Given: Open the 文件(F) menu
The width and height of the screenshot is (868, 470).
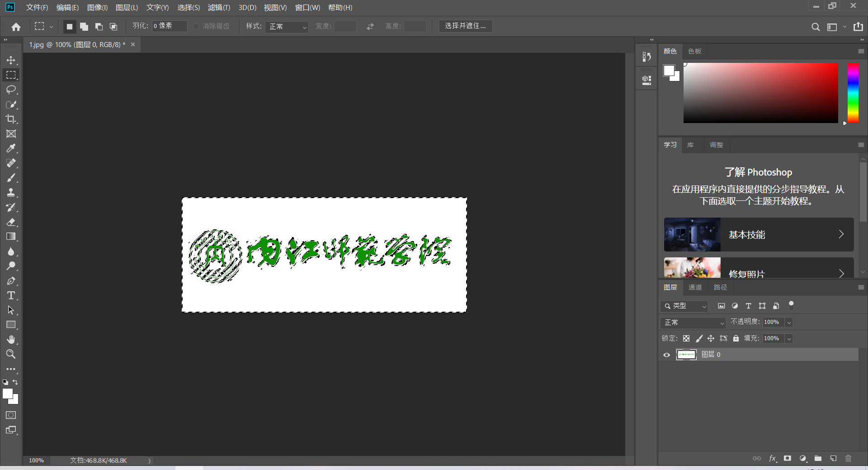Looking at the screenshot, I should [x=37, y=8].
